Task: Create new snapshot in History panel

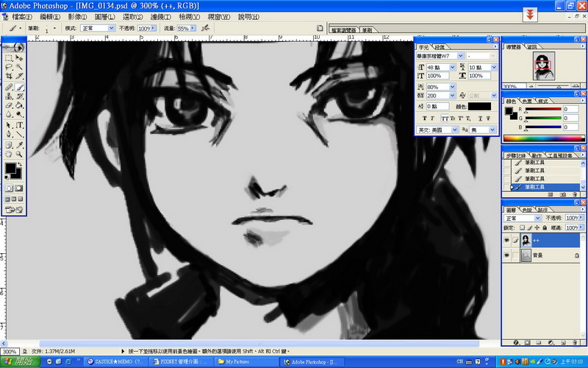Action: [563, 194]
